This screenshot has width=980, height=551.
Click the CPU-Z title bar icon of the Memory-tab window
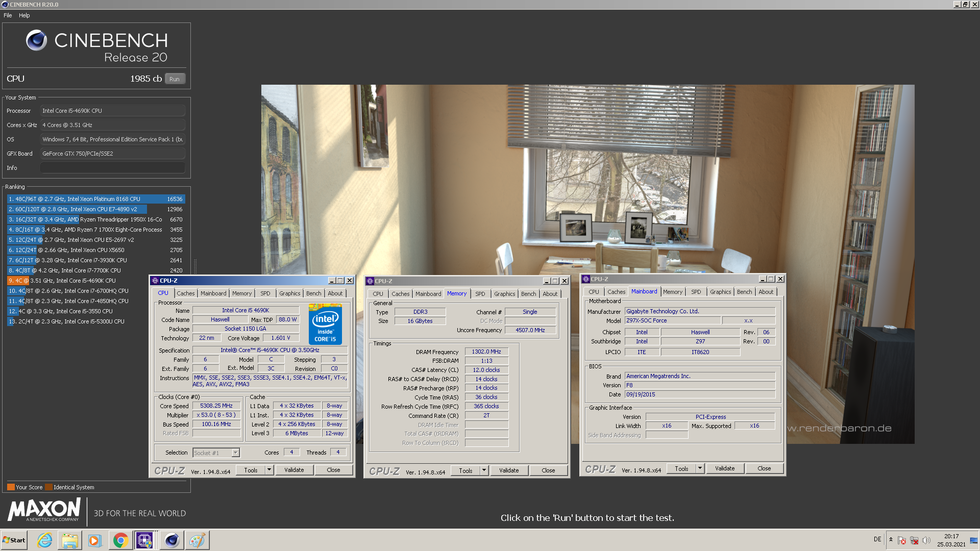370,281
